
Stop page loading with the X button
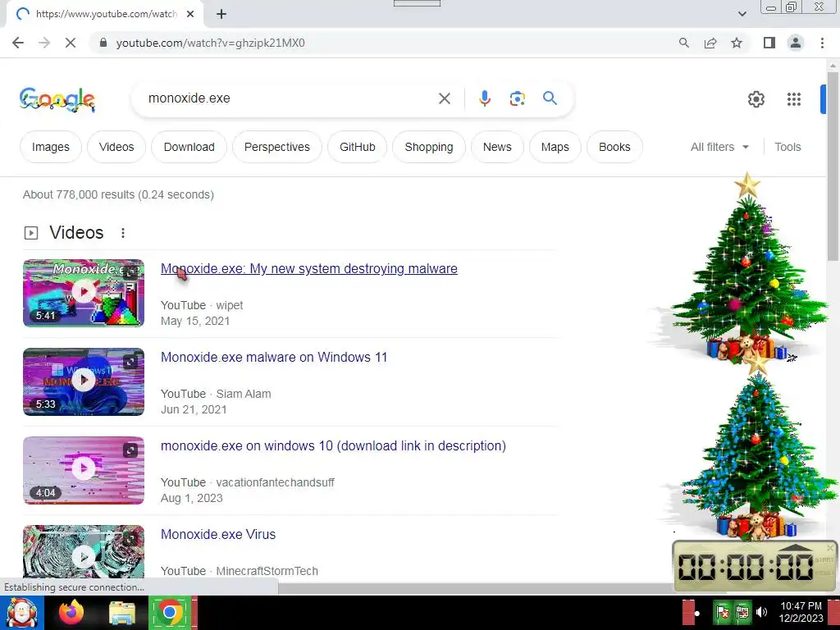(x=71, y=43)
